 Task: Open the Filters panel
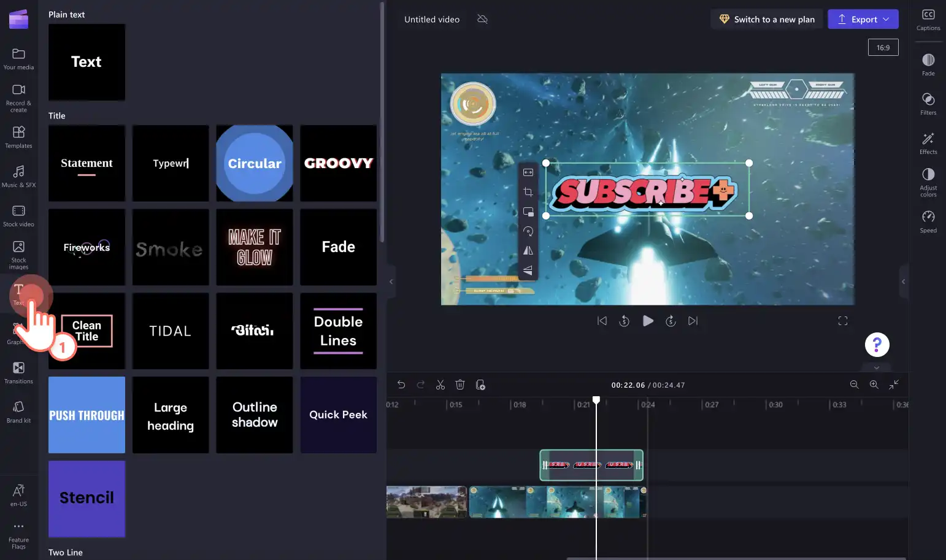928,104
